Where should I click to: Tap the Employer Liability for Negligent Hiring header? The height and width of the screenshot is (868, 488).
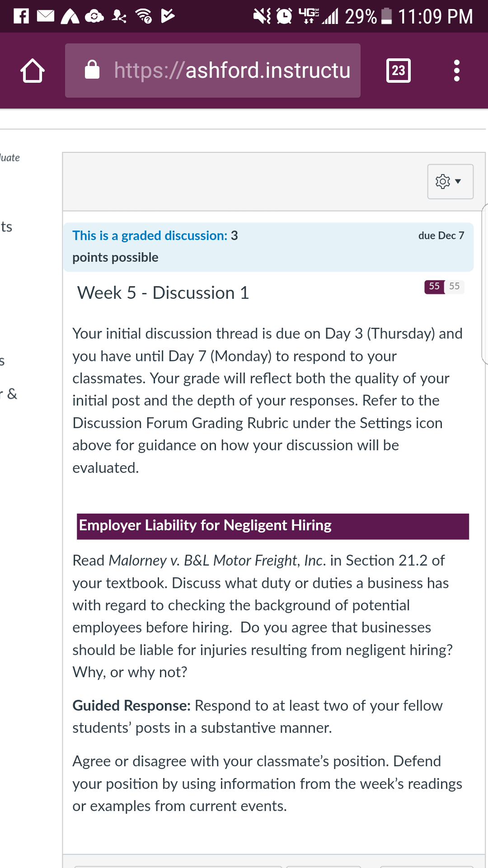(273, 526)
